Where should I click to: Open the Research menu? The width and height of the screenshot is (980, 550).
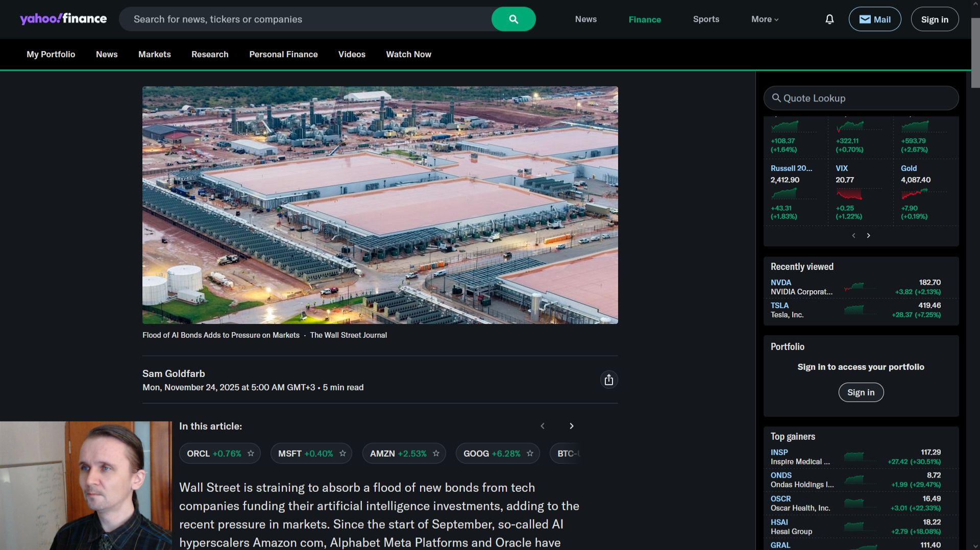pos(210,54)
